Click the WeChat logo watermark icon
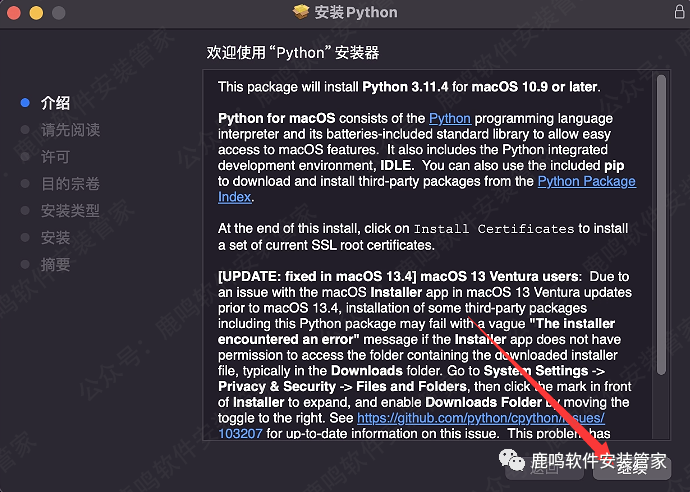Image resolution: width=690 pixels, height=492 pixels. [x=512, y=460]
